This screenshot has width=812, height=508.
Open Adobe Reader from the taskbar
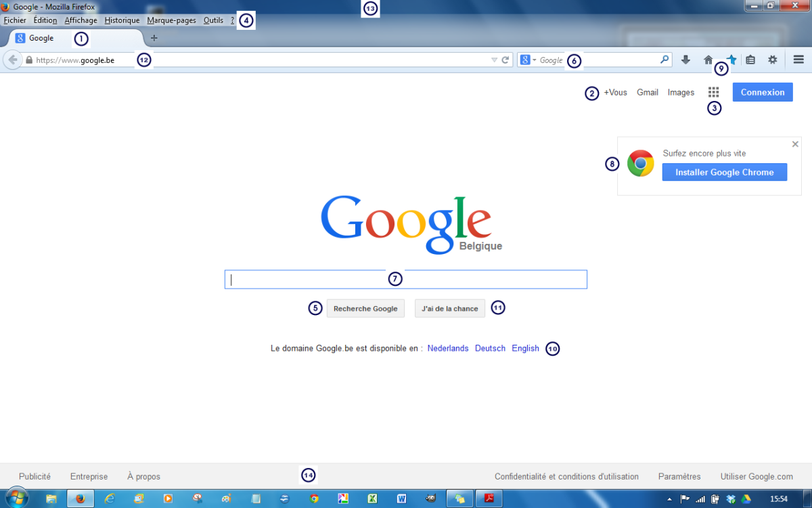(489, 499)
